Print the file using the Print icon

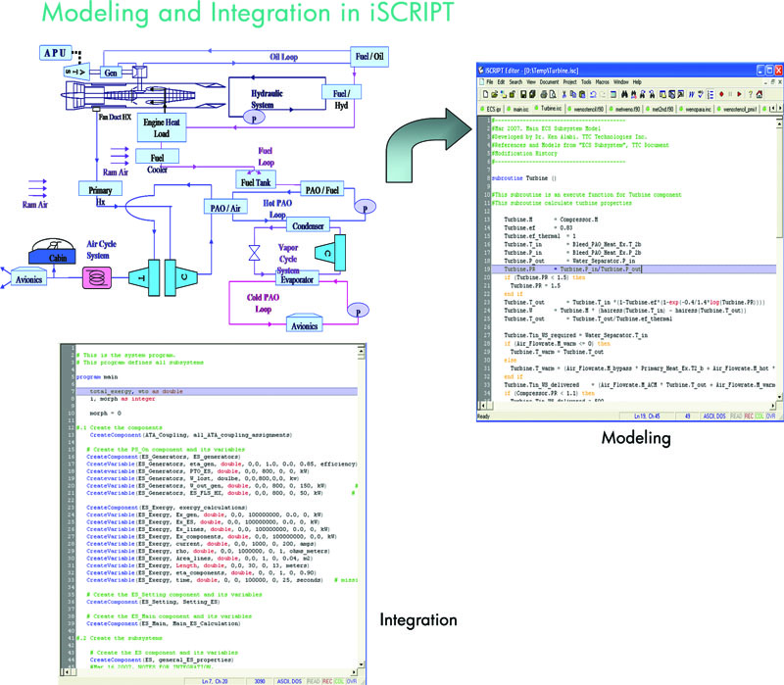[x=543, y=95]
